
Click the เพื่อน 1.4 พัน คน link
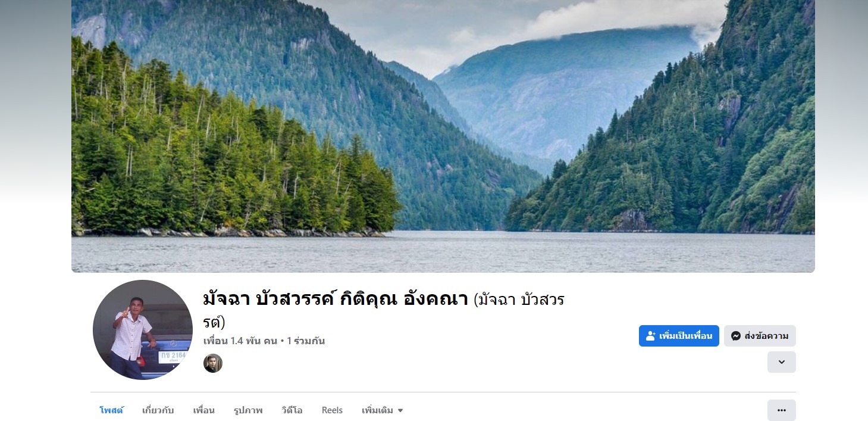point(240,341)
